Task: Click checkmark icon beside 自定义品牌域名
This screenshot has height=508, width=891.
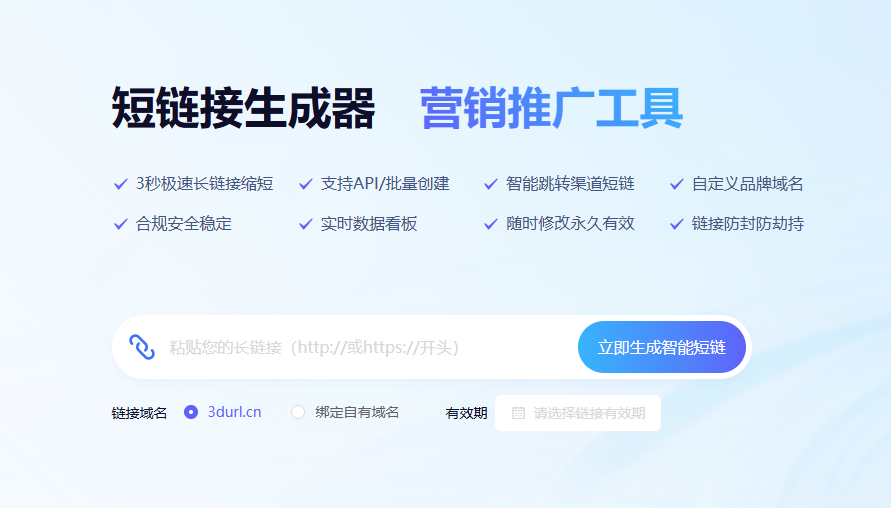Action: [677, 184]
